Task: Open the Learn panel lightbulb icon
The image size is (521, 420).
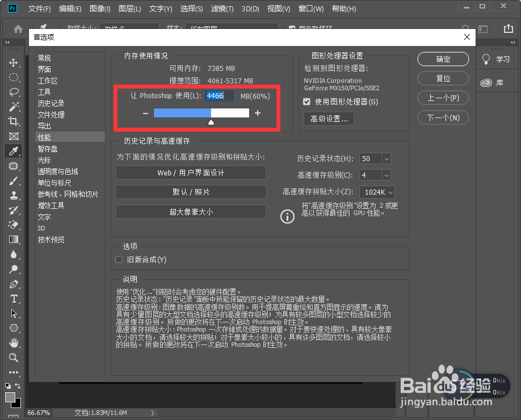Action: coord(486,59)
